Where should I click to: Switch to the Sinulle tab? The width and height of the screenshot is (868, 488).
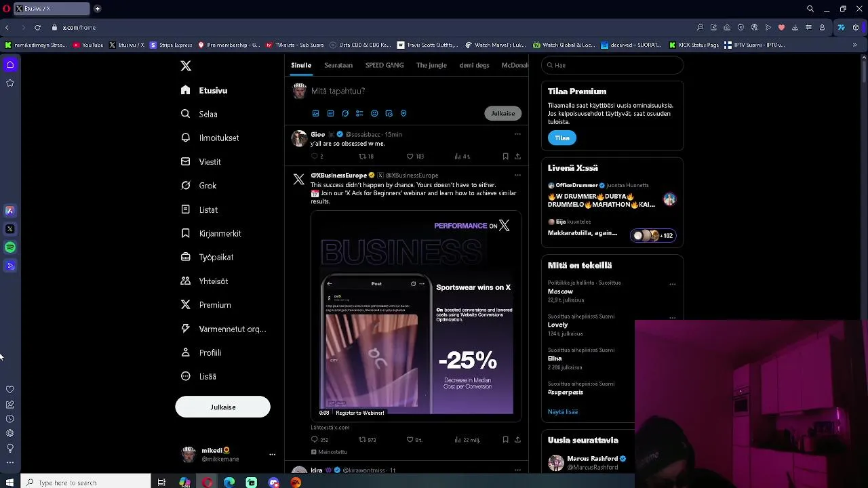301,65
